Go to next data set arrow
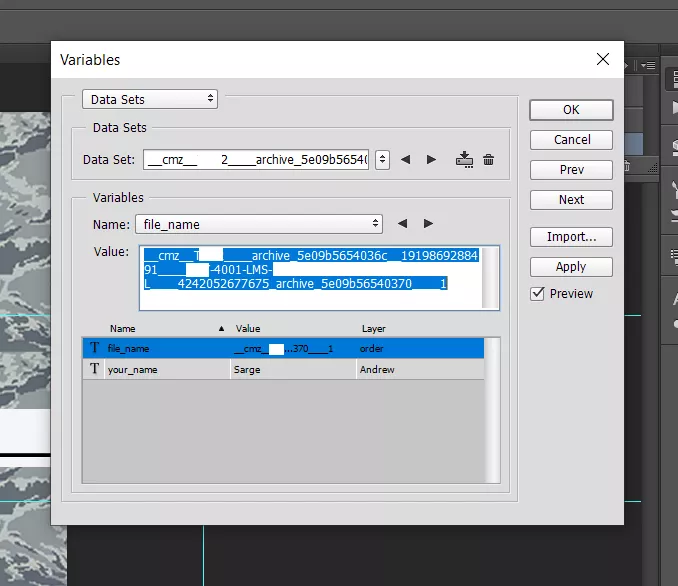Screen dimensions: 678x586 pos(431,160)
